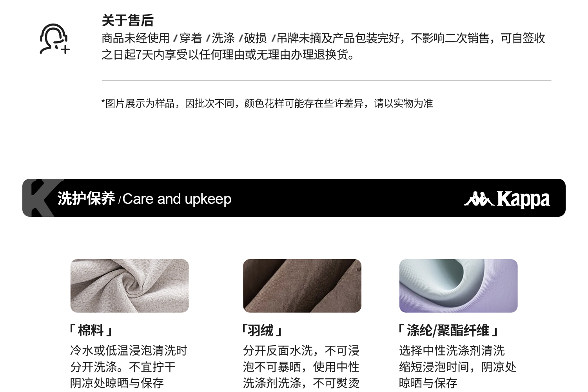Screen dimensions: 588x392
Task: Click the 「涤纶/聚酯纤维」 label
Action: pos(448,330)
